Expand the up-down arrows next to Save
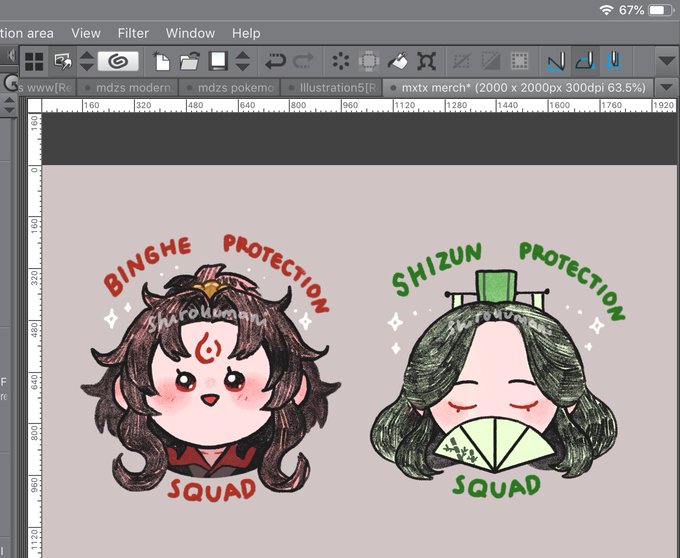This screenshot has width=680, height=558. pyautogui.click(x=243, y=61)
